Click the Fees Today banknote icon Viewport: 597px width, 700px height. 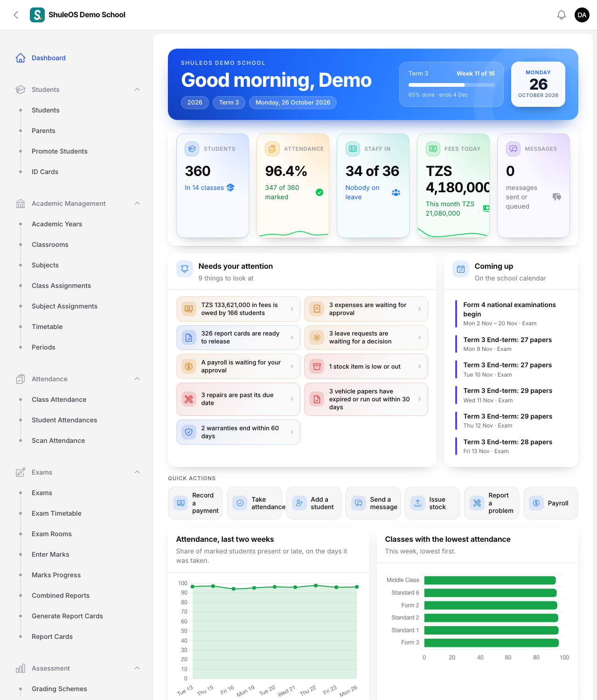tap(433, 149)
